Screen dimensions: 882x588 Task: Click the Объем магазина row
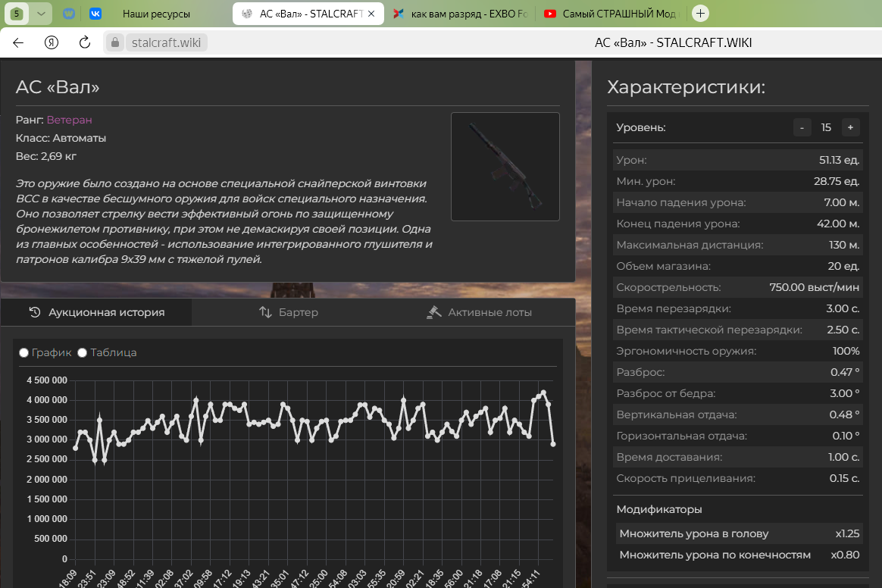pyautogui.click(x=737, y=266)
